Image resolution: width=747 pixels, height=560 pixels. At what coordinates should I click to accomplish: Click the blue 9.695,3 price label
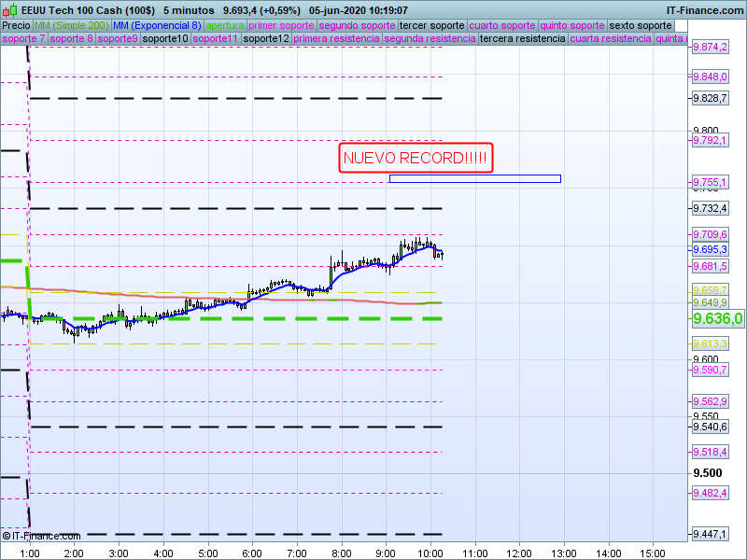click(710, 249)
